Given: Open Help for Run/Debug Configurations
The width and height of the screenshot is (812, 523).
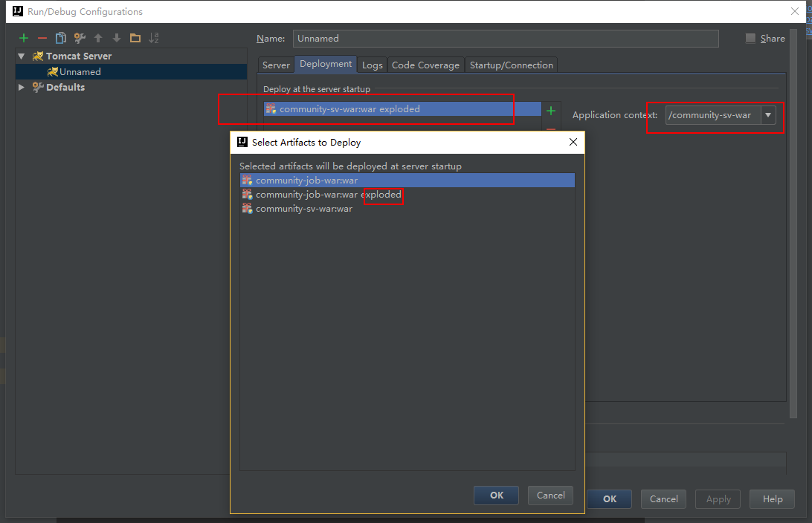Looking at the screenshot, I should click(772, 498).
